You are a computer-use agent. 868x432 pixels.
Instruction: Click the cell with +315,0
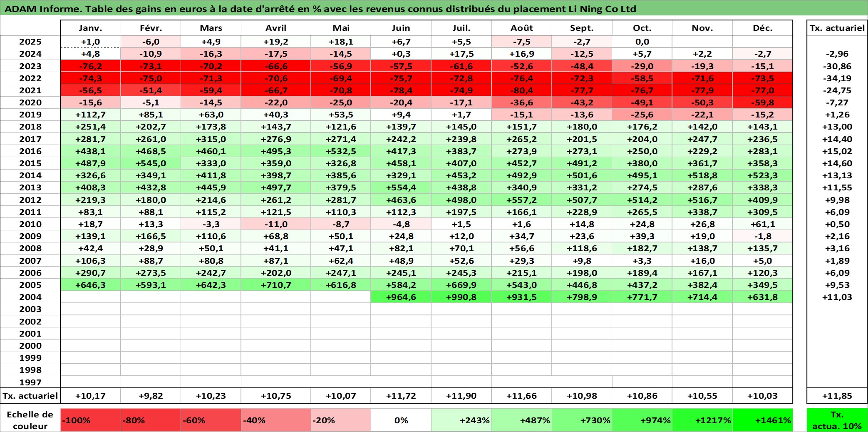click(211, 139)
